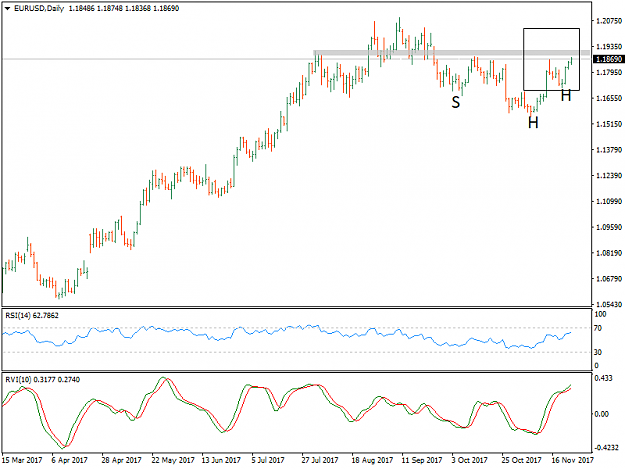This screenshot has width=625, height=469.
Task: Click the RSI level 70 axis label
Action: click(x=598, y=329)
